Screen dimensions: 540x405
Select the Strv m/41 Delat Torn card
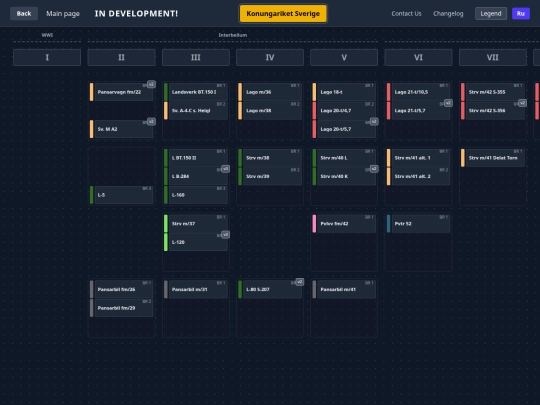click(x=493, y=158)
